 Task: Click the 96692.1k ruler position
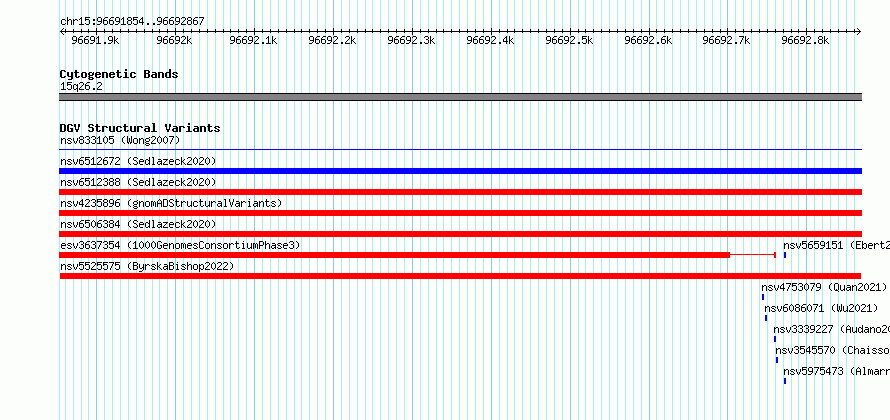tap(253, 40)
